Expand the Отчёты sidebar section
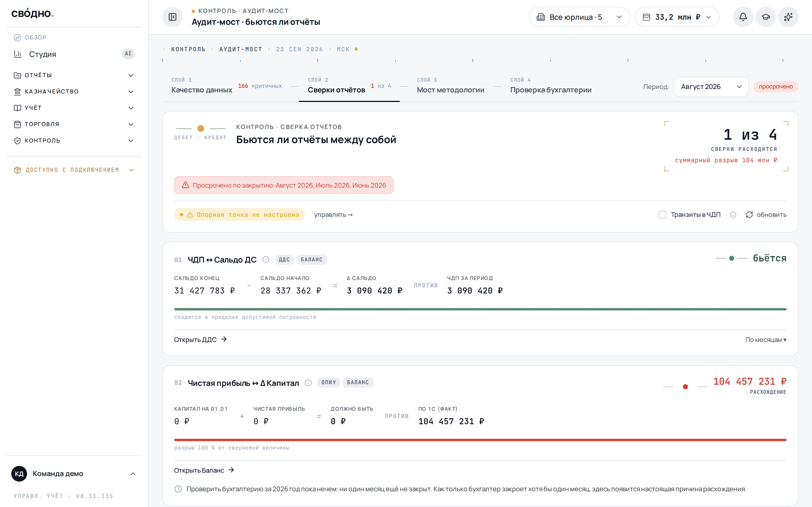Image resolution: width=812 pixels, height=507 pixels. [74, 75]
